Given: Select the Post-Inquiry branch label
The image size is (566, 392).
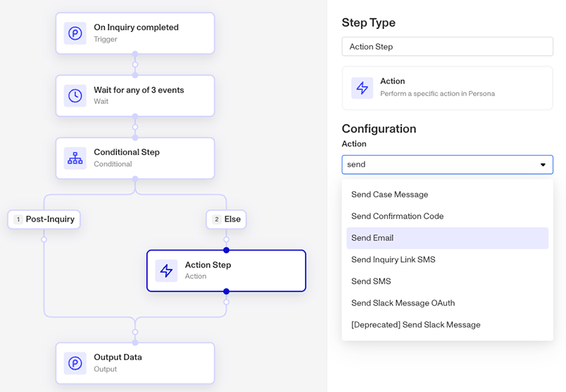Looking at the screenshot, I should click(x=44, y=219).
